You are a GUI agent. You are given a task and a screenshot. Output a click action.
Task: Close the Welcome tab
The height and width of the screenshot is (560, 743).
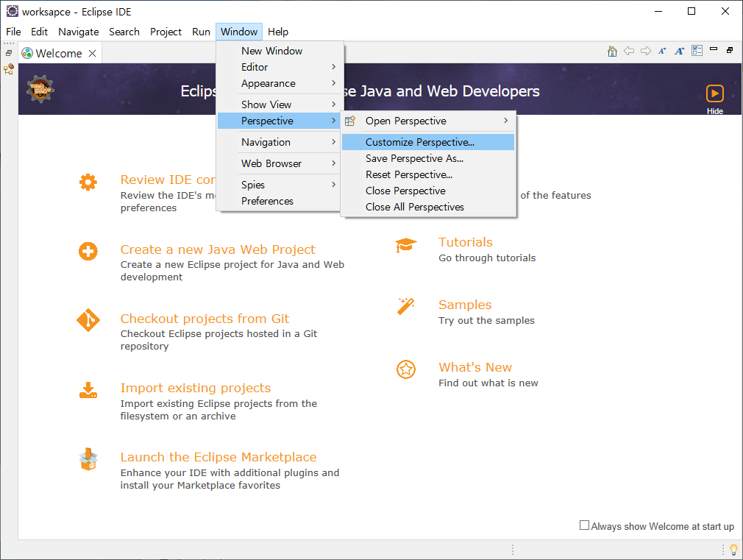pos(93,53)
